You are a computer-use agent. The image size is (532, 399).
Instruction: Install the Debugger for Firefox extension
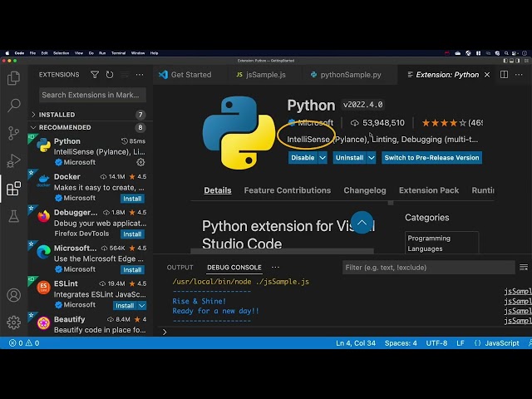pyautogui.click(x=132, y=234)
